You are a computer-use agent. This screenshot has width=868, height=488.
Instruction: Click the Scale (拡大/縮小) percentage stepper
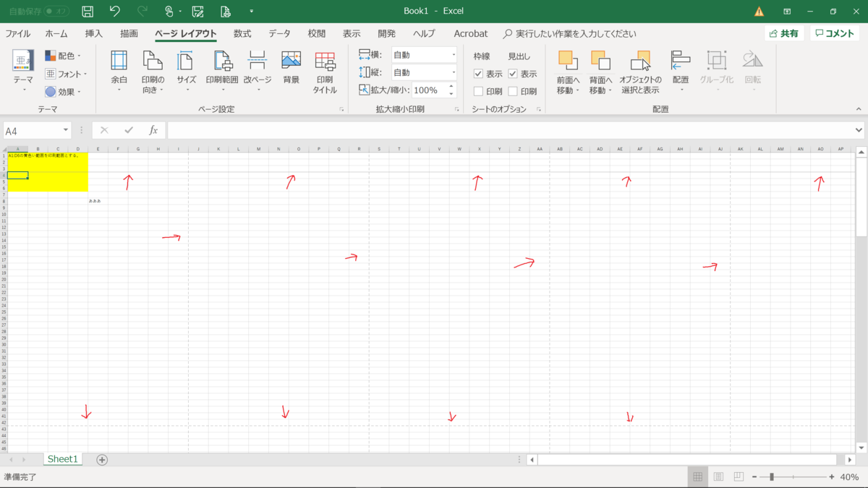coord(451,90)
